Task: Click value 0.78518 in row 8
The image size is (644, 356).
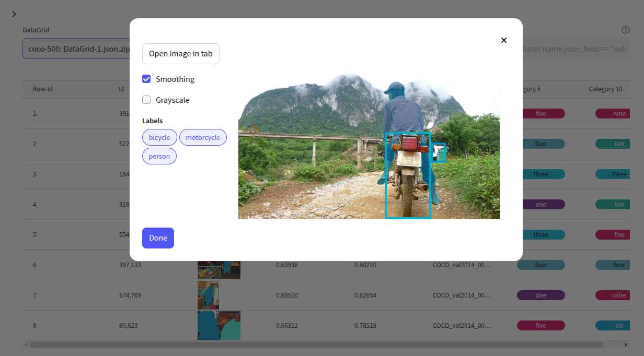Action: 365,326
